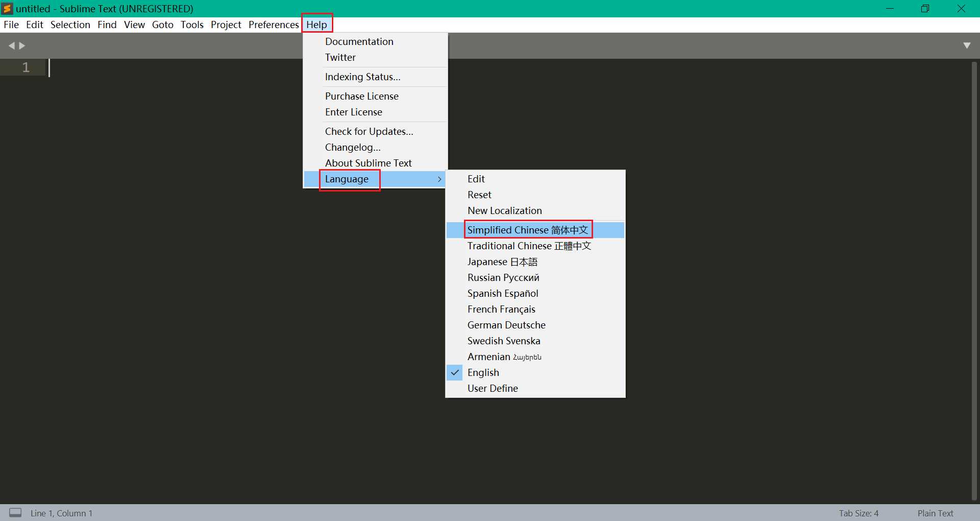Select Edit in Language submenu
Image resolution: width=980 pixels, height=521 pixels.
tap(535, 179)
